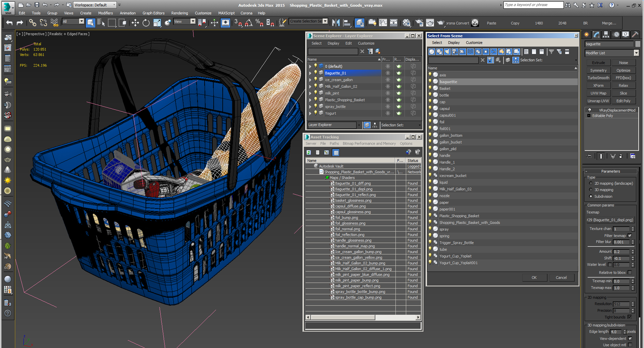Open Paths menu in Asset Tracking
The width and height of the screenshot is (644, 348).
334,144
